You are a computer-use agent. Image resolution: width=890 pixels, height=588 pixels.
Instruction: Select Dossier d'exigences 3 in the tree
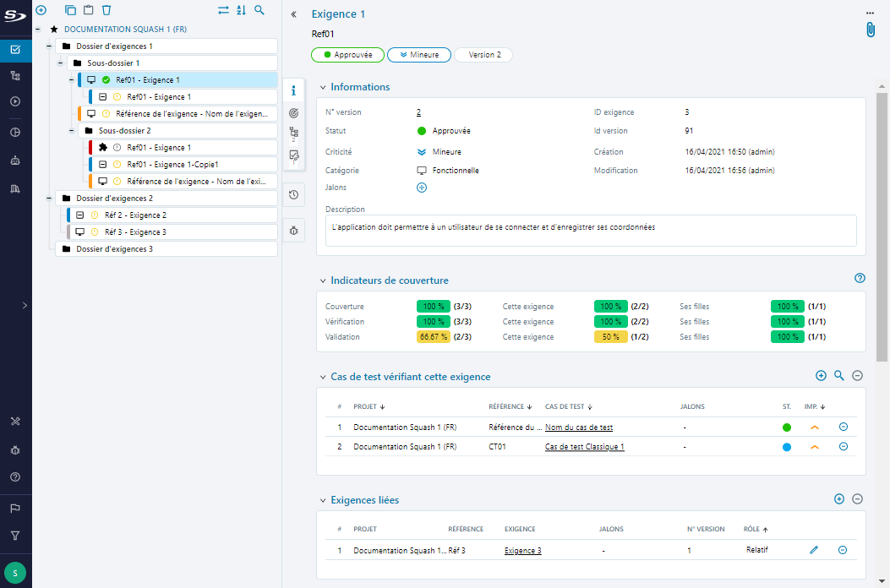(x=115, y=249)
